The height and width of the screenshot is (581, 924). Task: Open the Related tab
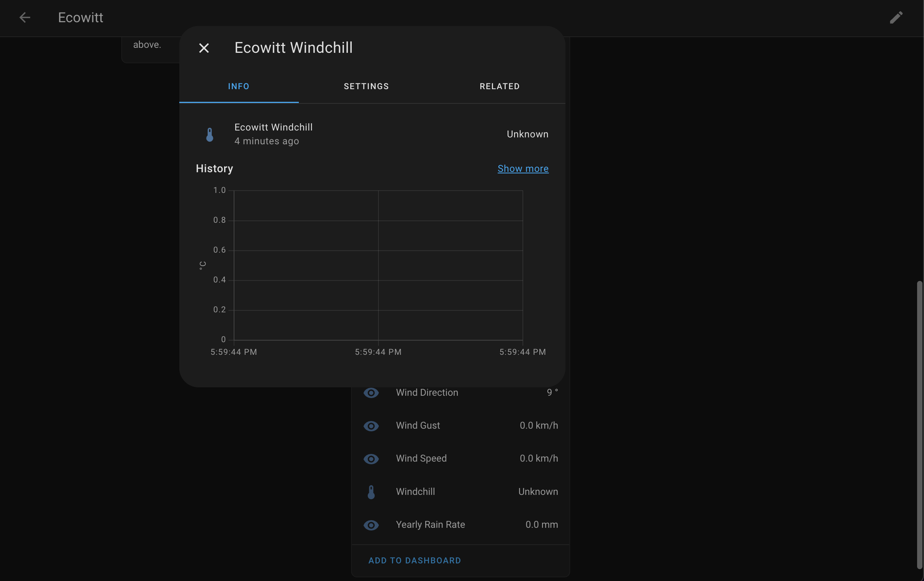coord(499,86)
